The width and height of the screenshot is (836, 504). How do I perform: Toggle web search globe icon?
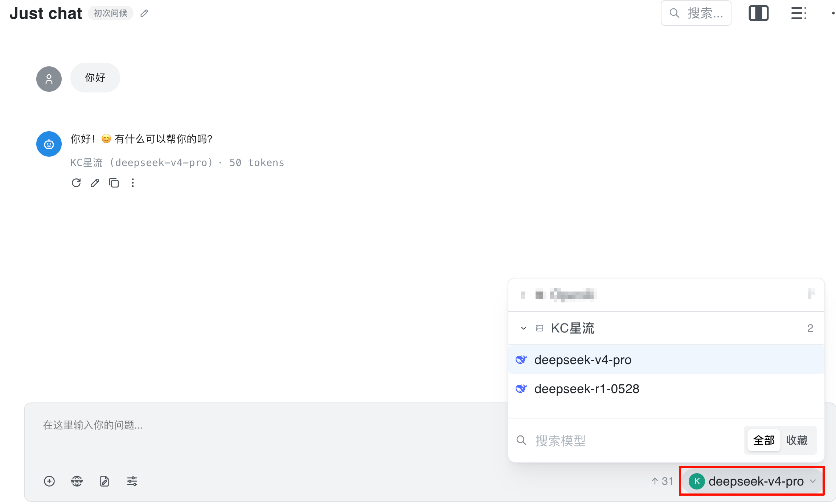tap(77, 481)
